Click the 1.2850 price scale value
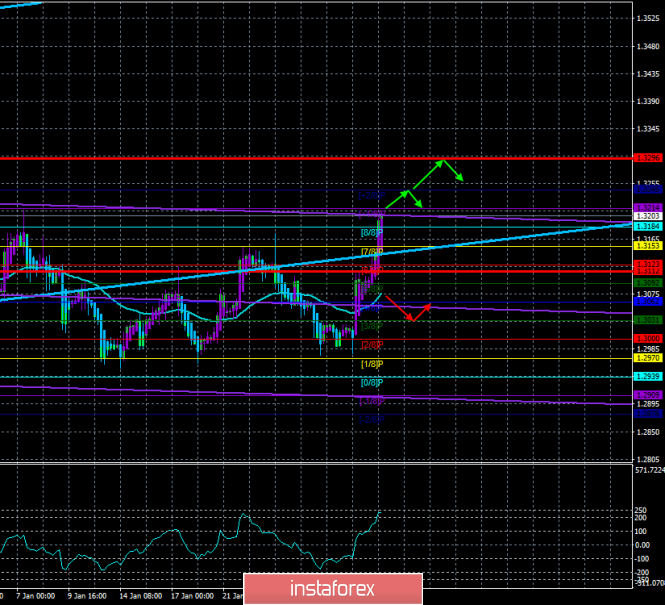This screenshot has height=605, width=665. pyautogui.click(x=648, y=432)
